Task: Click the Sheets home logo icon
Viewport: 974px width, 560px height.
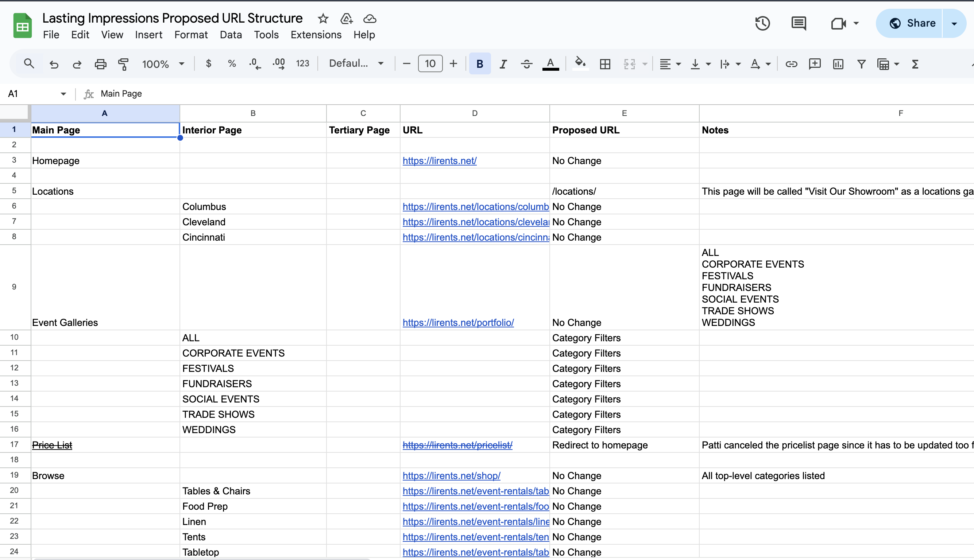Action: point(22,26)
